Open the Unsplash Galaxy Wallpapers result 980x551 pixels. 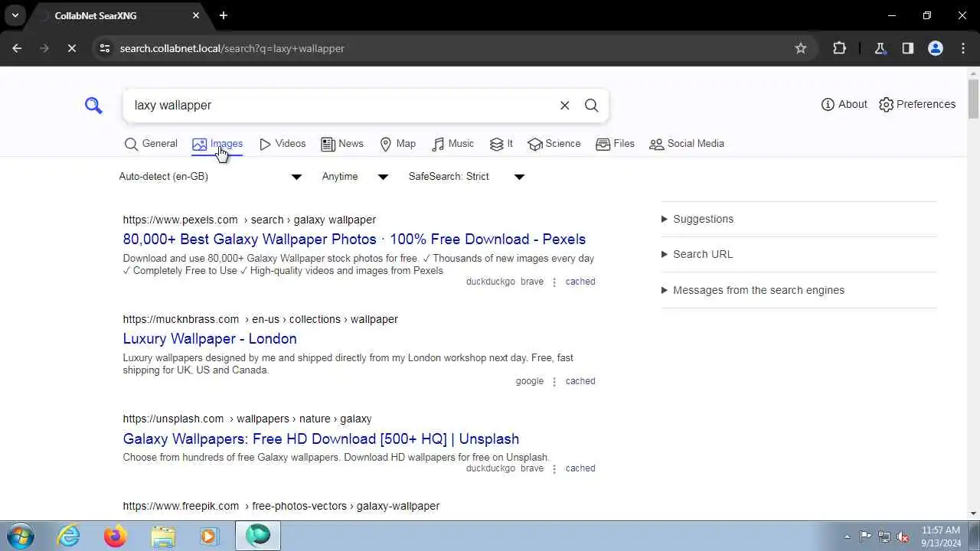321,439
